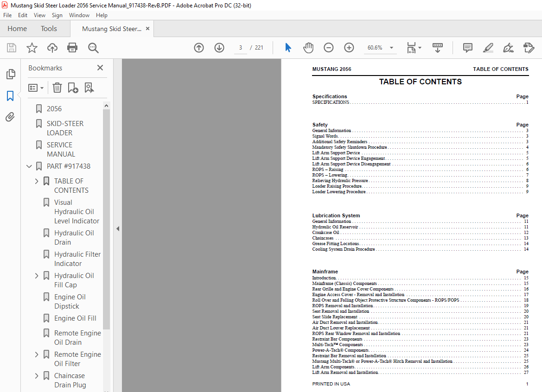Open the Fill and Sign pen tool

click(x=508, y=48)
